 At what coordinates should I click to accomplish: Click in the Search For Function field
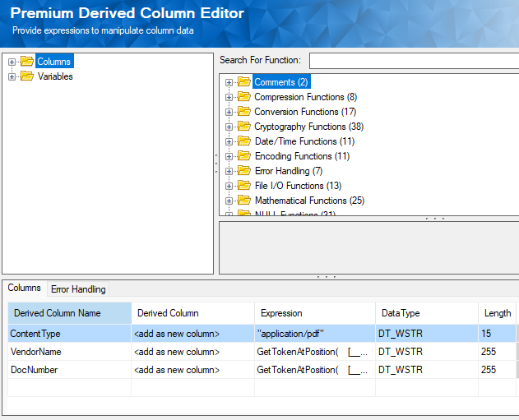tap(414, 61)
